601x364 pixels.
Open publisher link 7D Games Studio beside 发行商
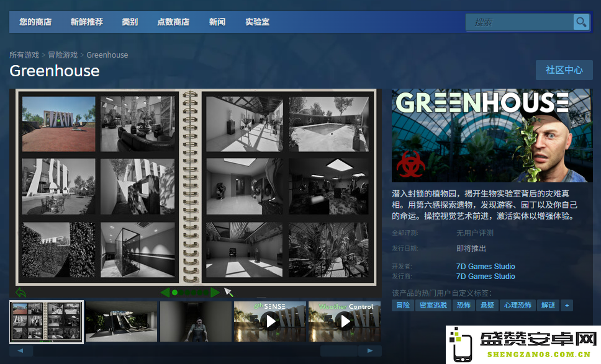click(486, 277)
